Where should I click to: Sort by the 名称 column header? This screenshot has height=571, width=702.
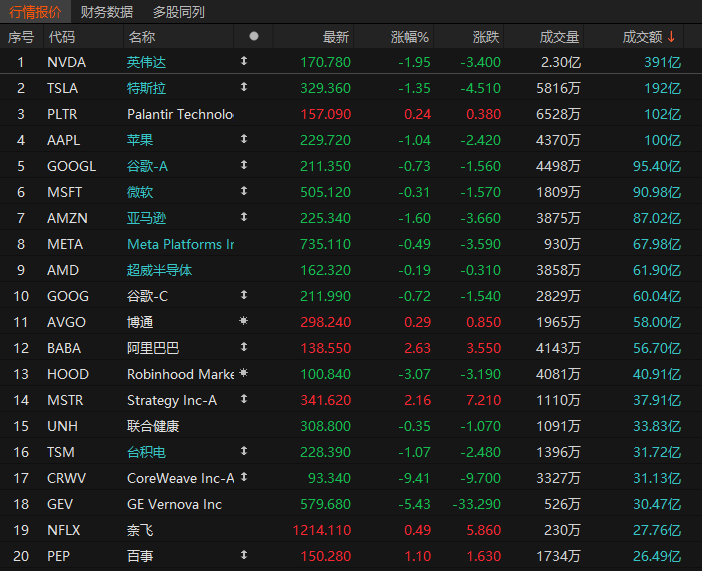pos(141,37)
